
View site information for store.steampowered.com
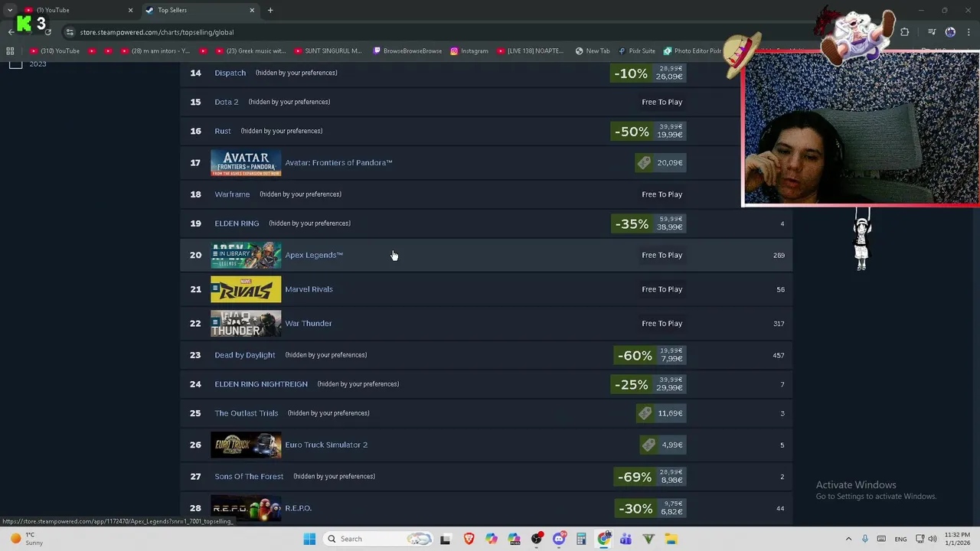[70, 32]
